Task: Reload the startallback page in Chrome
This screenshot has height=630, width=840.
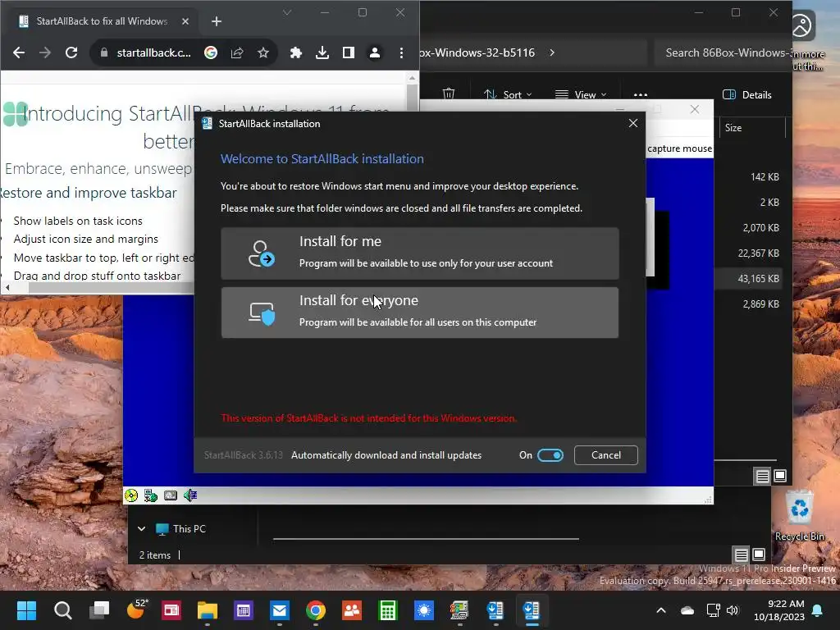Action: coord(71,52)
